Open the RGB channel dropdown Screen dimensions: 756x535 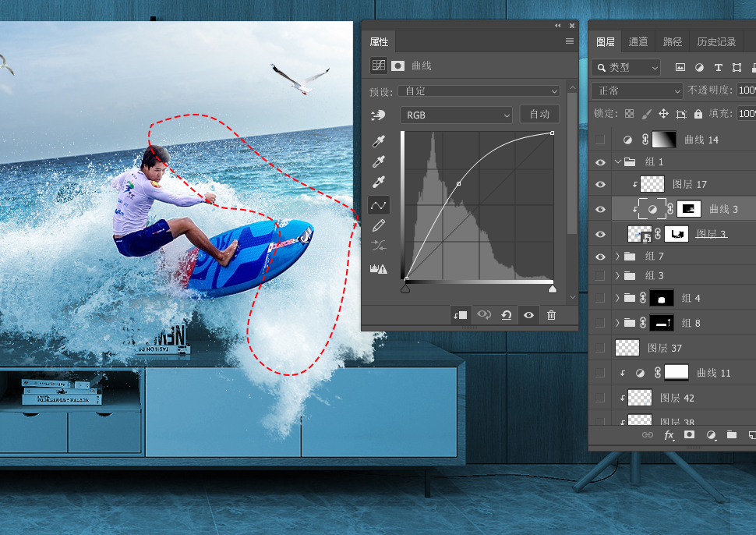pos(456,115)
